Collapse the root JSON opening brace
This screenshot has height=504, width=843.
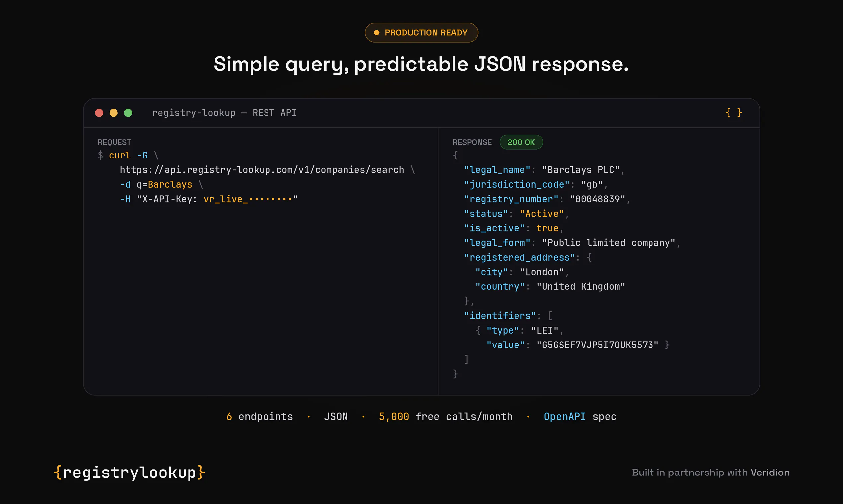(x=455, y=155)
